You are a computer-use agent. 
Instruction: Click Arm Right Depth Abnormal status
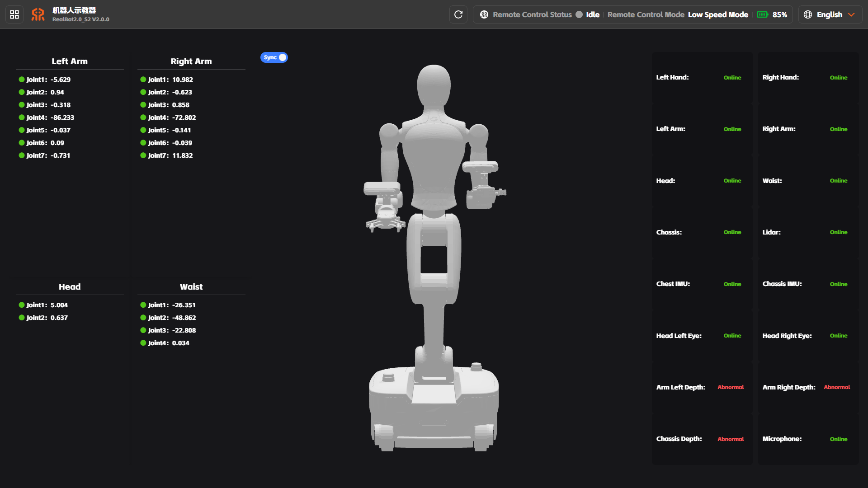(837, 387)
